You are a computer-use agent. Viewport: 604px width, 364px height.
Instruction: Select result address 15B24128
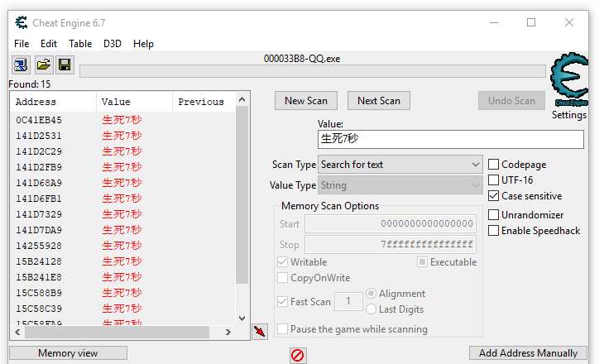click(x=39, y=261)
